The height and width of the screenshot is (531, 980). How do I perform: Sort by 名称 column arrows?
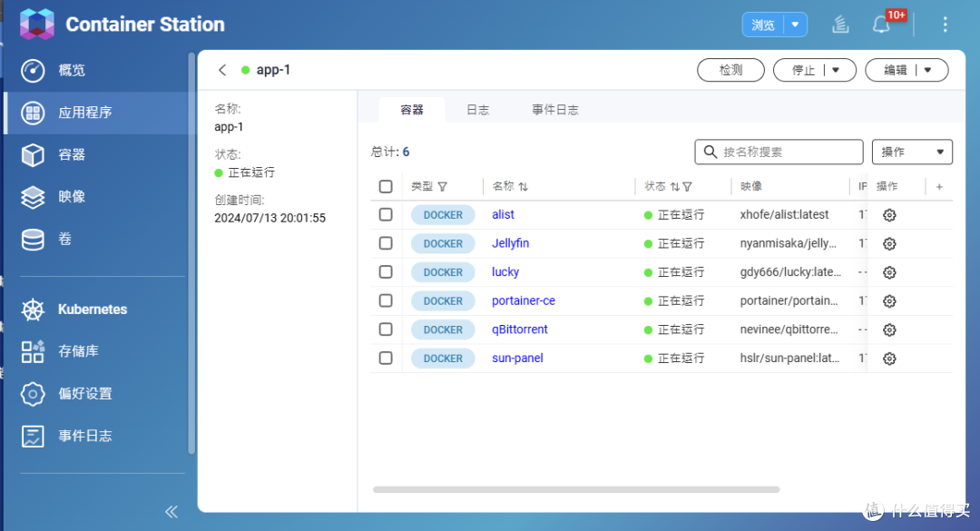click(x=524, y=186)
